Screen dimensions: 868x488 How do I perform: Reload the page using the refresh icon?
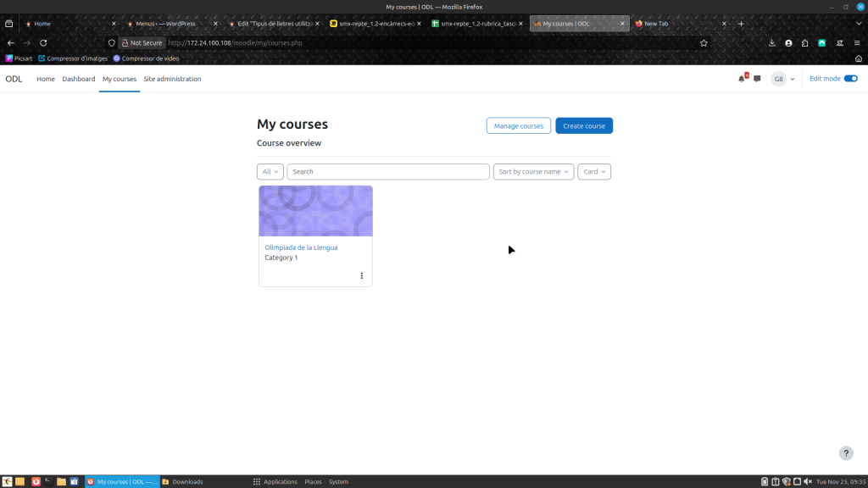click(x=43, y=42)
